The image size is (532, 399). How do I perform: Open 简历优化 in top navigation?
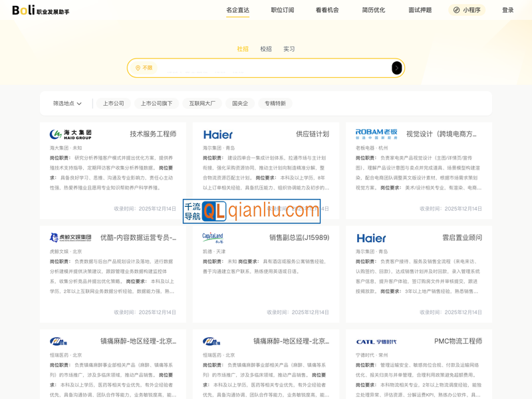(x=373, y=10)
